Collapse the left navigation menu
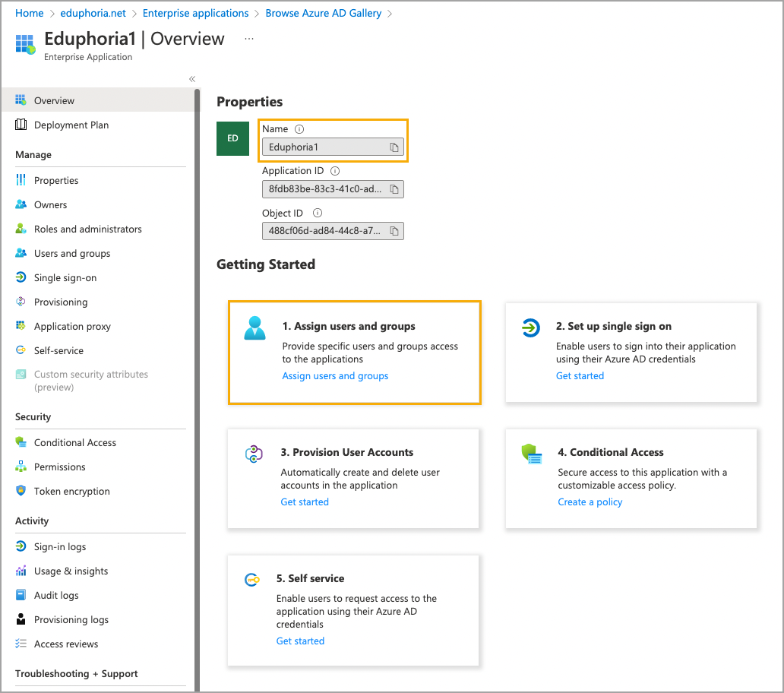The image size is (784, 693). pyautogui.click(x=192, y=79)
